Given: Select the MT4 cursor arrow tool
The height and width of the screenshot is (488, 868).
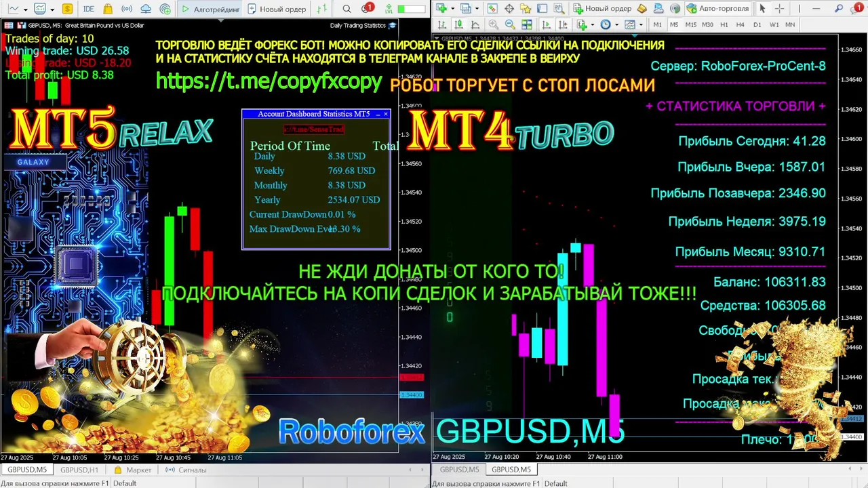Looking at the screenshot, I should pos(762,8).
